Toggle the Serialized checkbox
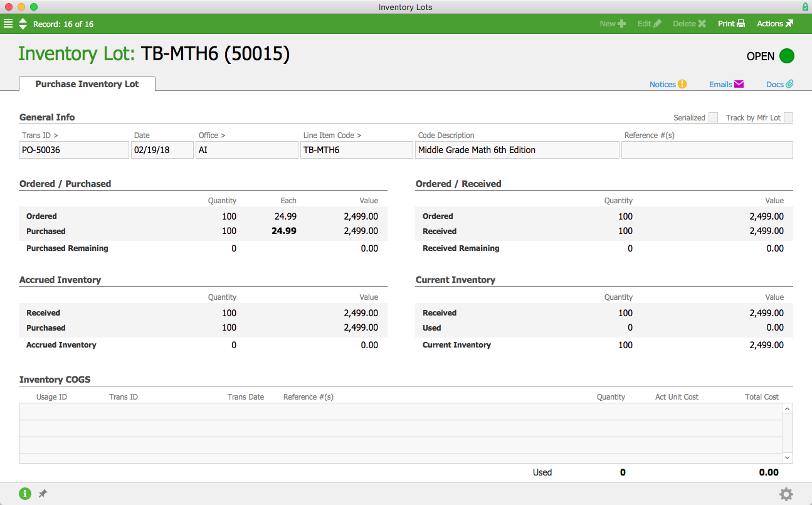Image resolution: width=812 pixels, height=505 pixels. point(713,117)
